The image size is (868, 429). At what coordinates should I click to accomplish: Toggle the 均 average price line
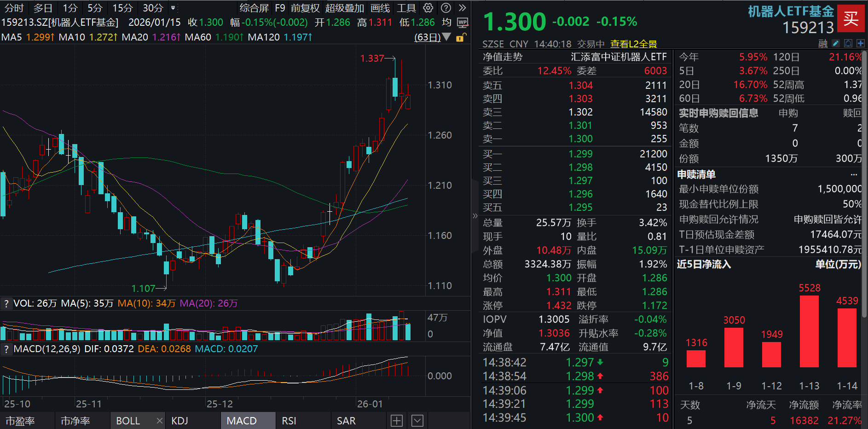[446, 22]
